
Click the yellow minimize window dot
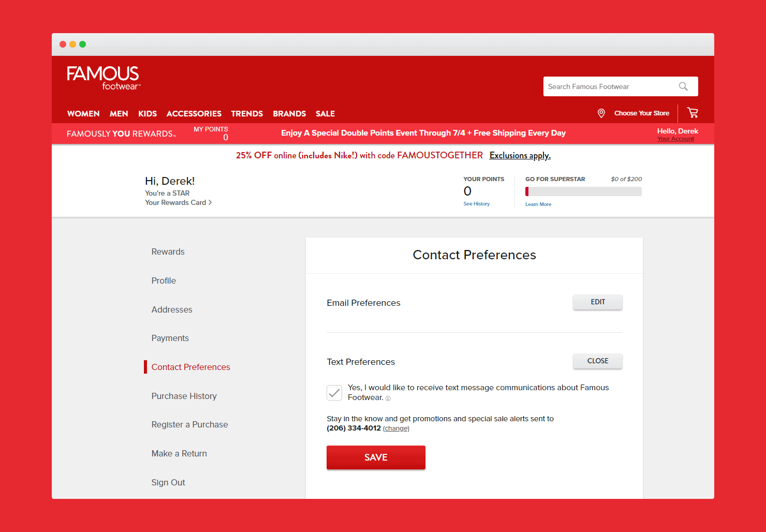click(72, 45)
